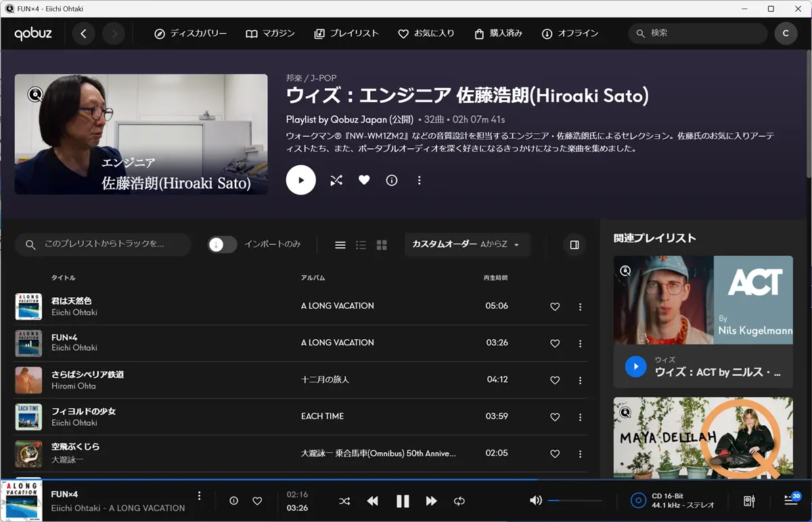Image resolution: width=812 pixels, height=522 pixels.
Task: Click the playback progress bar
Action: pos(406,479)
